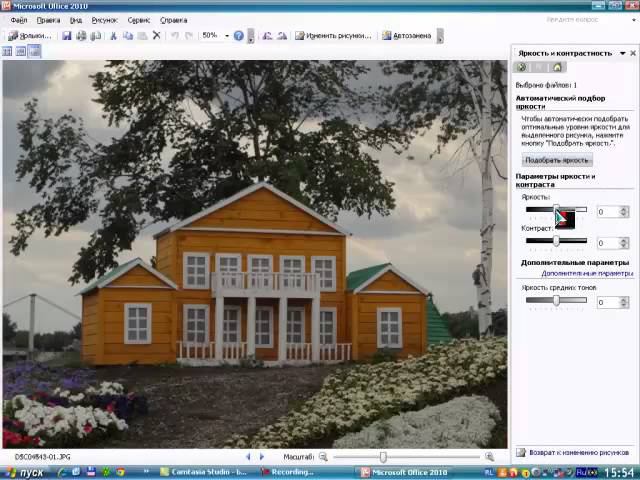Click the Яркость средних тонов value field
Viewport: 640px width, 480px height.
608,303
